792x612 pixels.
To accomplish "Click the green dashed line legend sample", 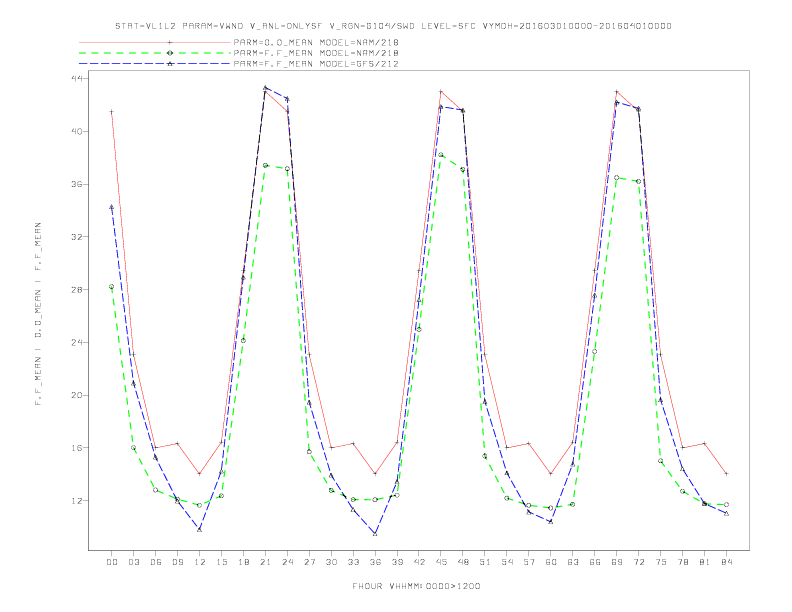I will pyautogui.click(x=155, y=53).
